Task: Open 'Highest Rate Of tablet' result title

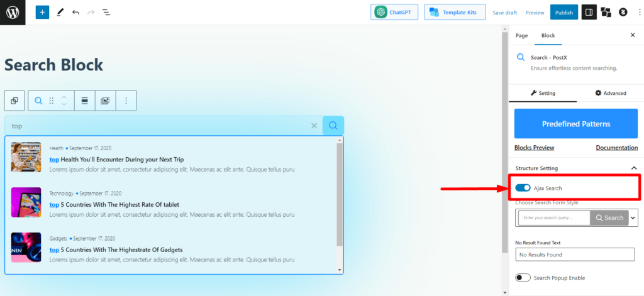Action: coord(114,204)
